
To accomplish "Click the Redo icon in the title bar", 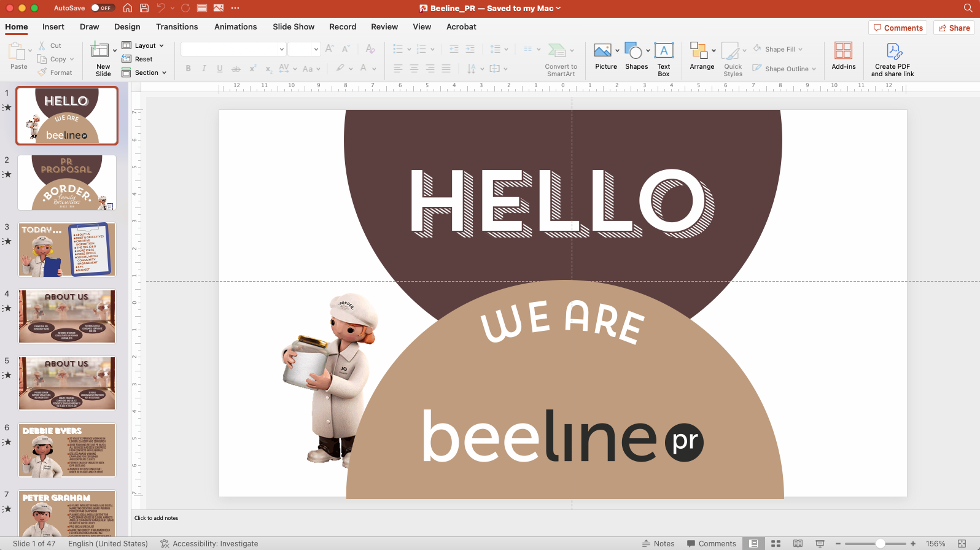I will click(185, 8).
